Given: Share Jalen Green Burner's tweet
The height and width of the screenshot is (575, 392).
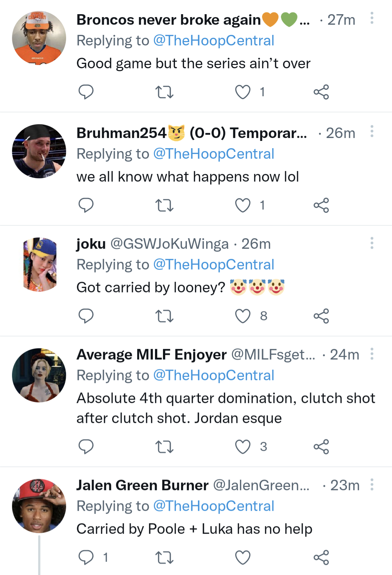Looking at the screenshot, I should 321,558.
